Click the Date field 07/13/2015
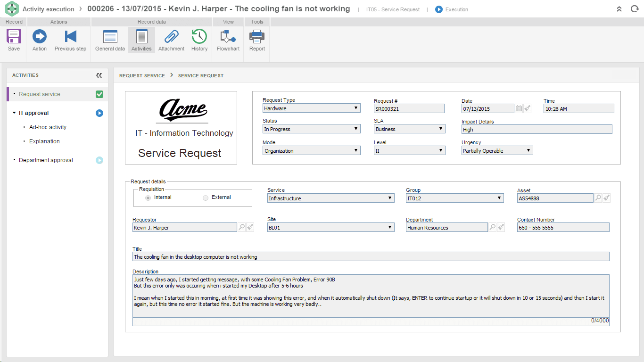The height and width of the screenshot is (362, 644). pos(488,108)
